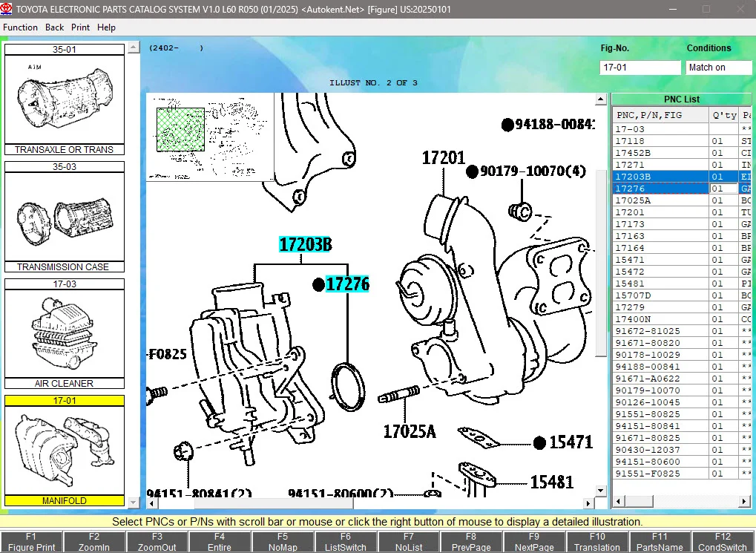Select the 90430-12037 row in PNC List
This screenshot has height=553, width=756.
682,450
